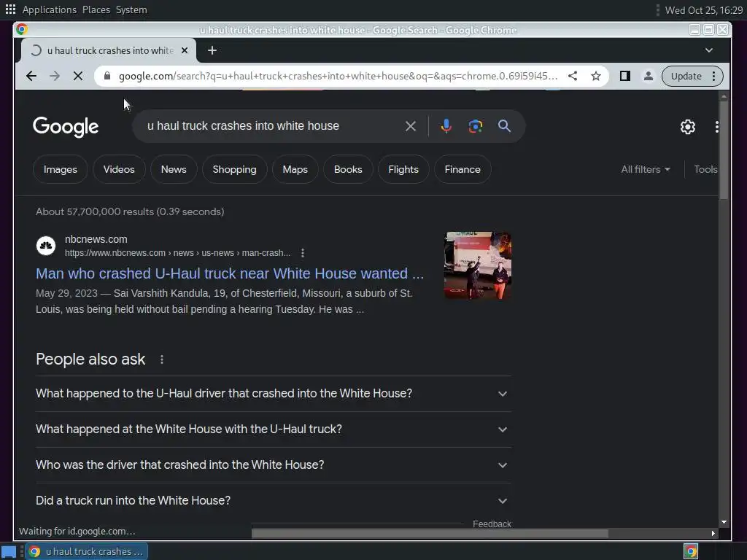Click the nbcnews.com result URL breadcrumb
The width and height of the screenshot is (747, 560).
tap(177, 253)
